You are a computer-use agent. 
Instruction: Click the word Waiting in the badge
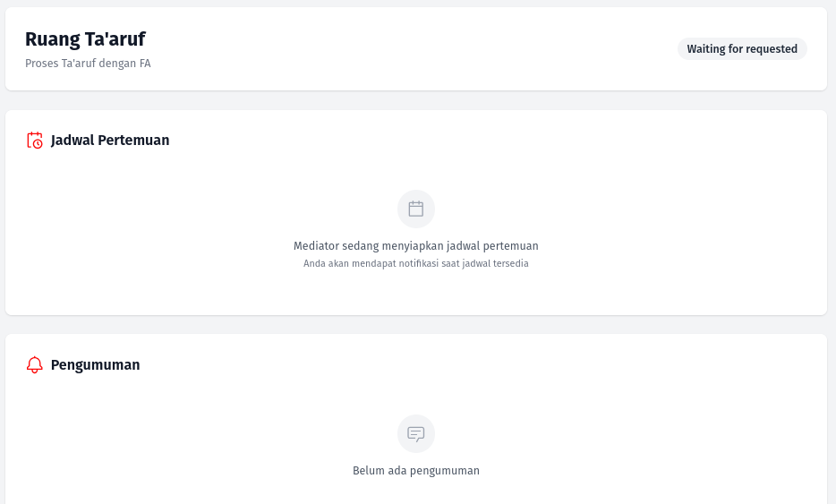coord(706,49)
